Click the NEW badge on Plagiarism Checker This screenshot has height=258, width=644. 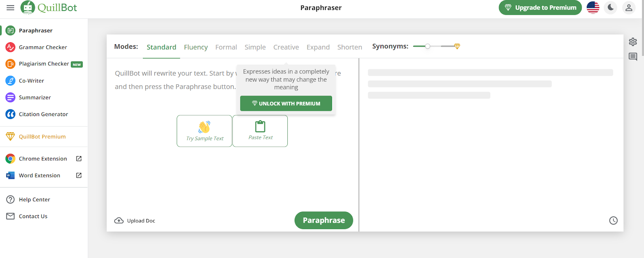click(x=77, y=64)
